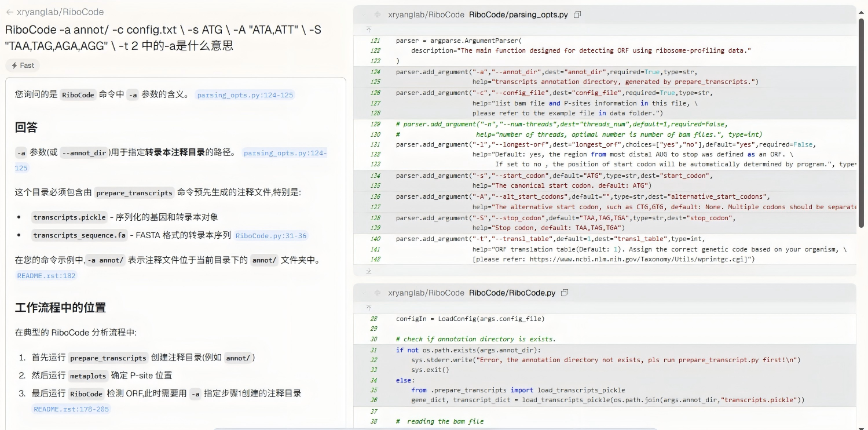868x430 pixels.
Task: Open the RiboCode.py:31-36 citation link
Action: pyautogui.click(x=271, y=236)
